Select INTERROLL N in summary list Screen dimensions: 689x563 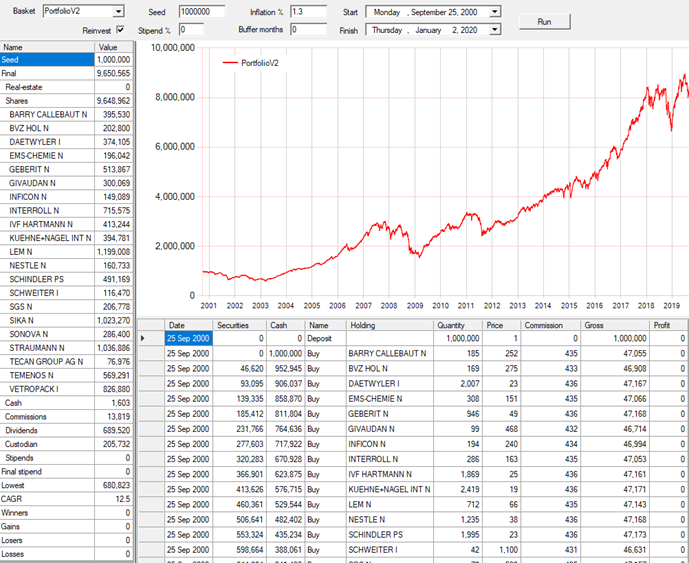pos(66,211)
